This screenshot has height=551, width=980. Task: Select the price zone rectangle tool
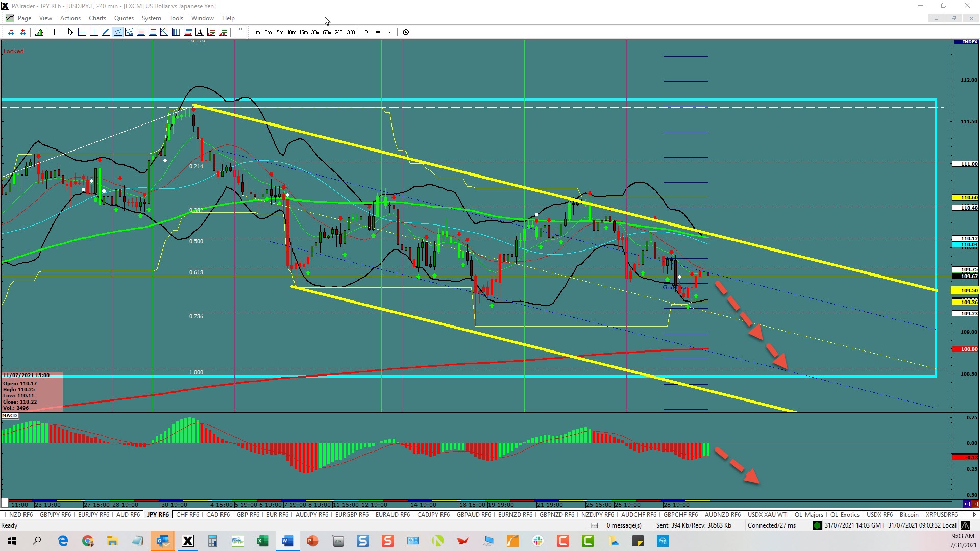tap(188, 32)
